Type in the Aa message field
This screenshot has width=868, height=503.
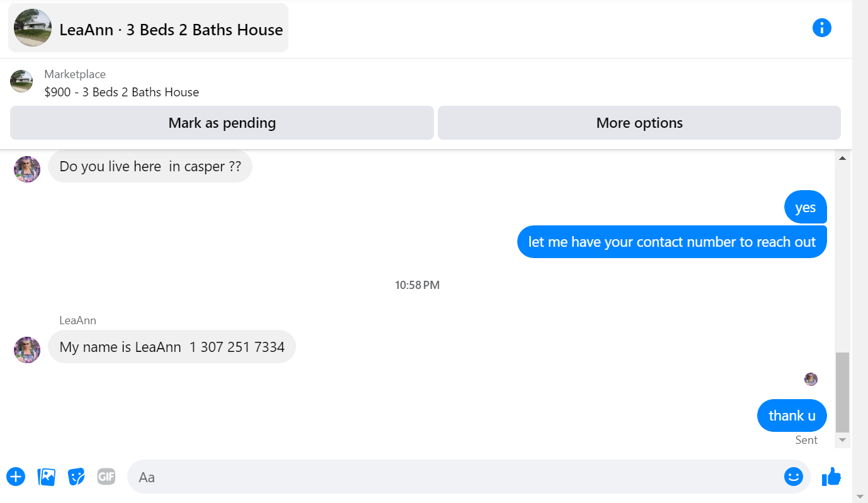(x=454, y=477)
